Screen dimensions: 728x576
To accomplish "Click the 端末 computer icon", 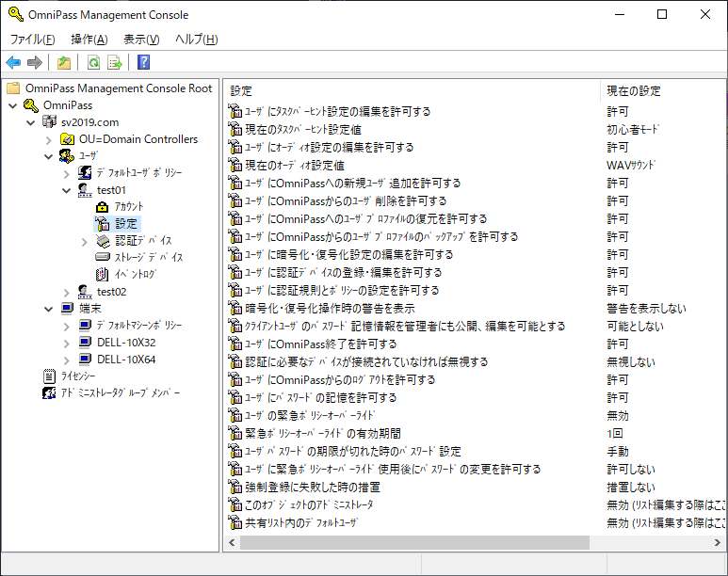I will [x=67, y=308].
